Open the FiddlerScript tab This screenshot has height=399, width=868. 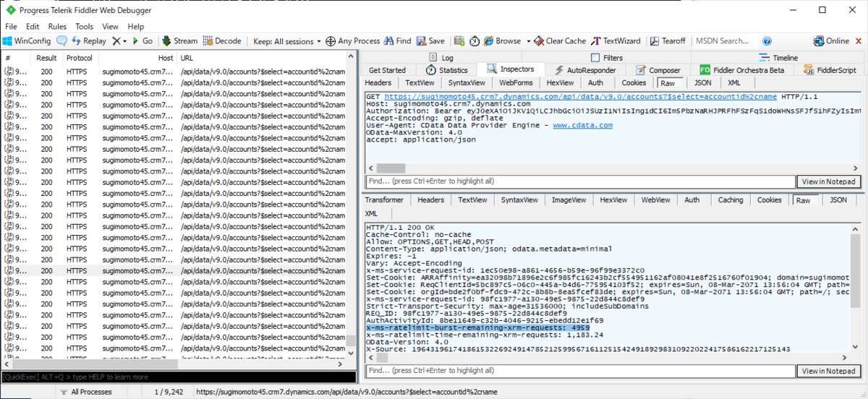[830, 70]
